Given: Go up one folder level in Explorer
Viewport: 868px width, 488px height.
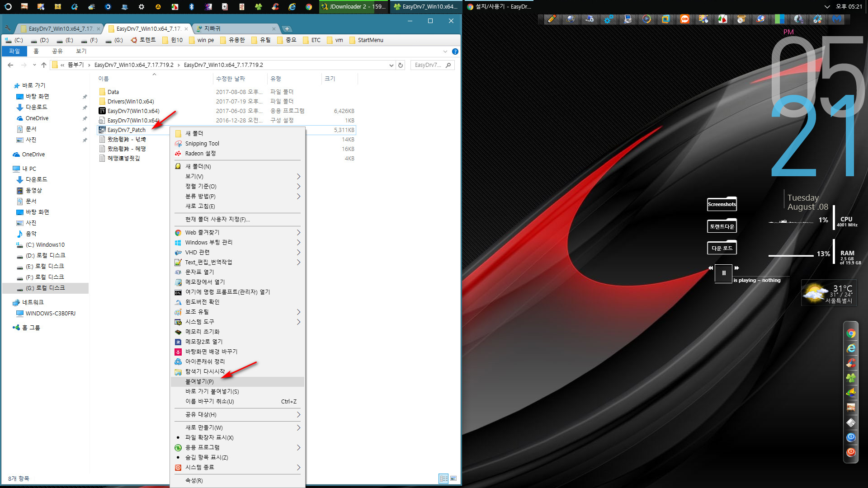Looking at the screenshot, I should 44,65.
